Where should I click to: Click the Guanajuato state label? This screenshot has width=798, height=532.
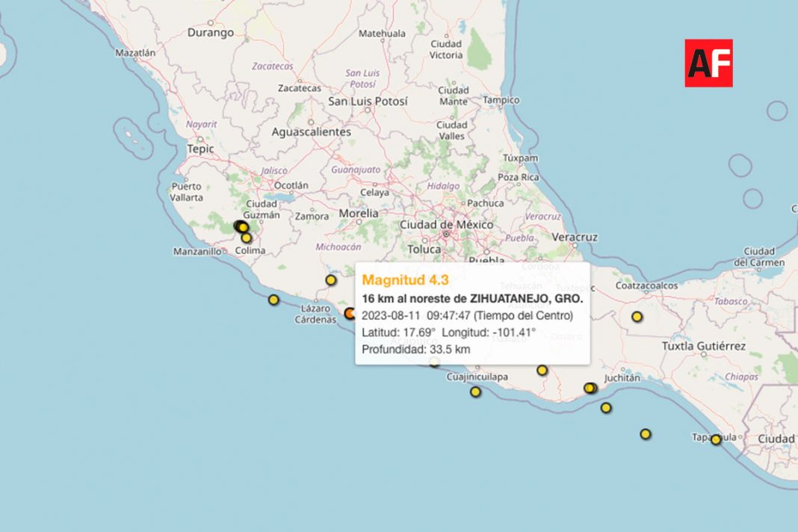coord(356,170)
